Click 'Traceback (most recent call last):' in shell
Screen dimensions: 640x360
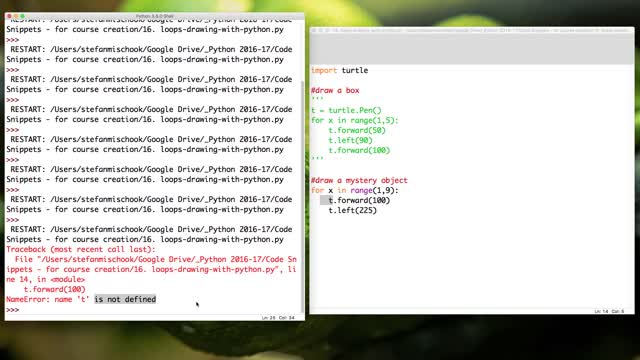coord(81,249)
